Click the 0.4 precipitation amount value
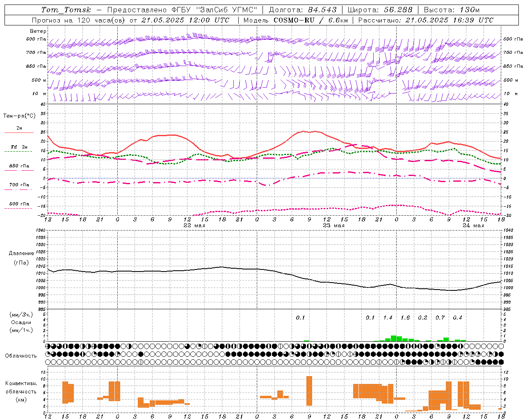525x420 pixels. [458, 317]
